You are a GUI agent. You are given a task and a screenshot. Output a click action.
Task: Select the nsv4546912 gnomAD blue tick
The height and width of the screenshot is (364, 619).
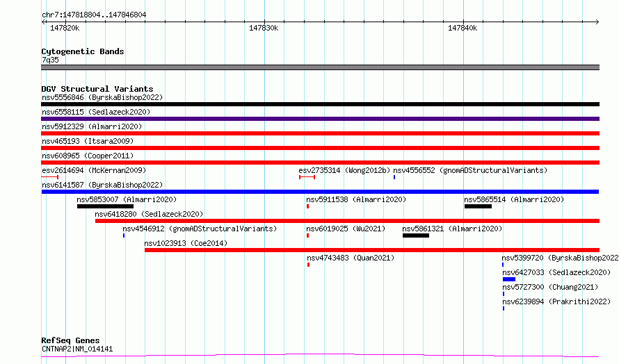click(124, 235)
